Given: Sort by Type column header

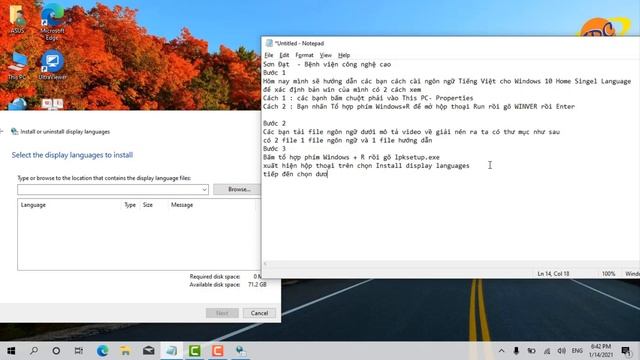Looking at the screenshot, I should point(130,205).
